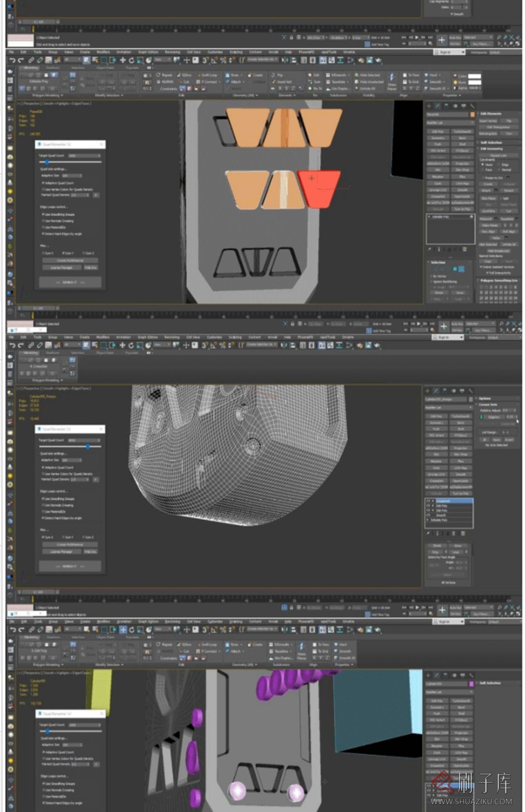525x812 pixels.
Task: Toggle Percent Snap in orange wedges frame toolbar
Action: [x=223, y=60]
